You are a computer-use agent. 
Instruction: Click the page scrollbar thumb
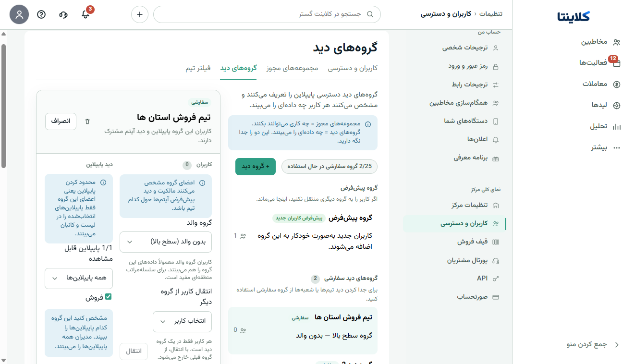click(3, 106)
